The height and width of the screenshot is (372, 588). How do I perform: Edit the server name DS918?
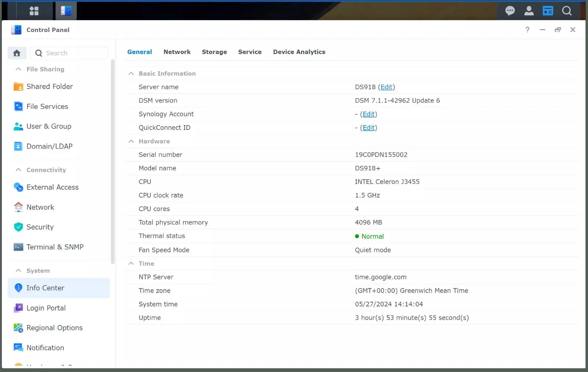(386, 87)
